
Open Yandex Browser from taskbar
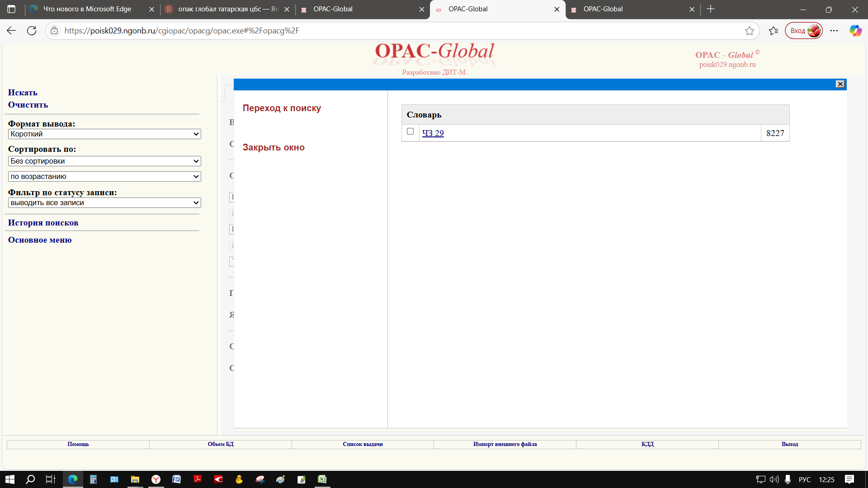pyautogui.click(x=156, y=479)
